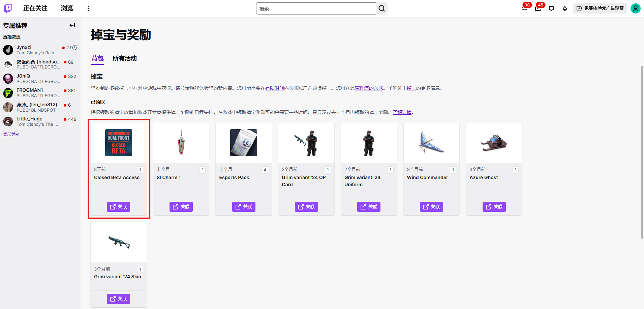
Task: Click 关联 under Grim variant '24 Uniform
Action: pyautogui.click(x=369, y=207)
